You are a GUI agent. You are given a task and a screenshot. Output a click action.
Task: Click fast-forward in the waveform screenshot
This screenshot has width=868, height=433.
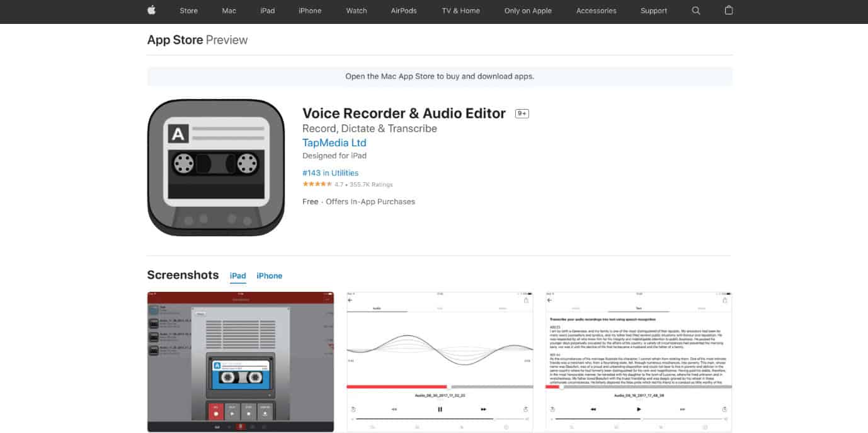[x=484, y=409]
